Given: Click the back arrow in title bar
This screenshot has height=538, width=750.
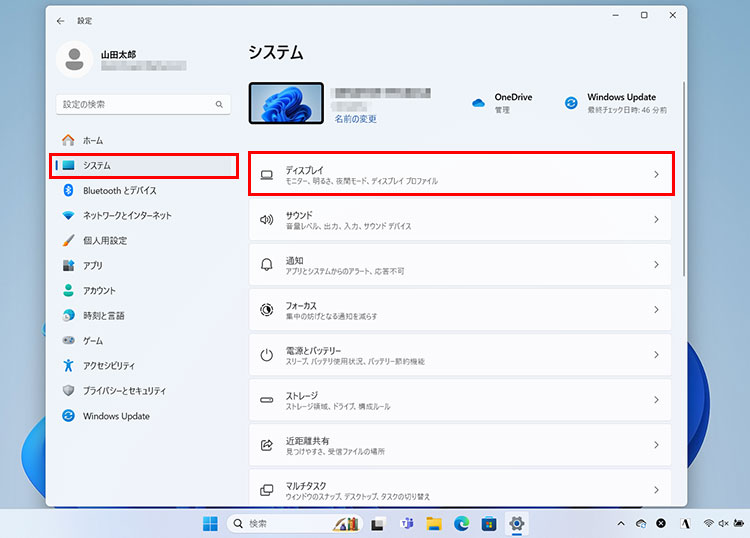Looking at the screenshot, I should [x=61, y=20].
